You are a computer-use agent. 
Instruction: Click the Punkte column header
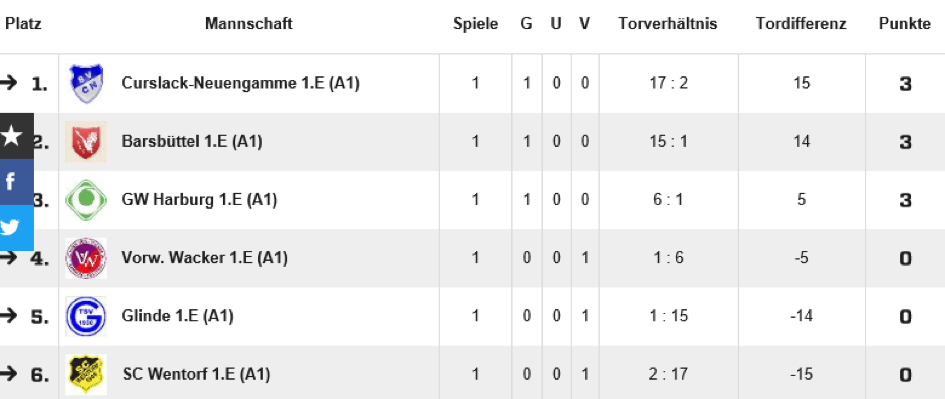pos(905,24)
